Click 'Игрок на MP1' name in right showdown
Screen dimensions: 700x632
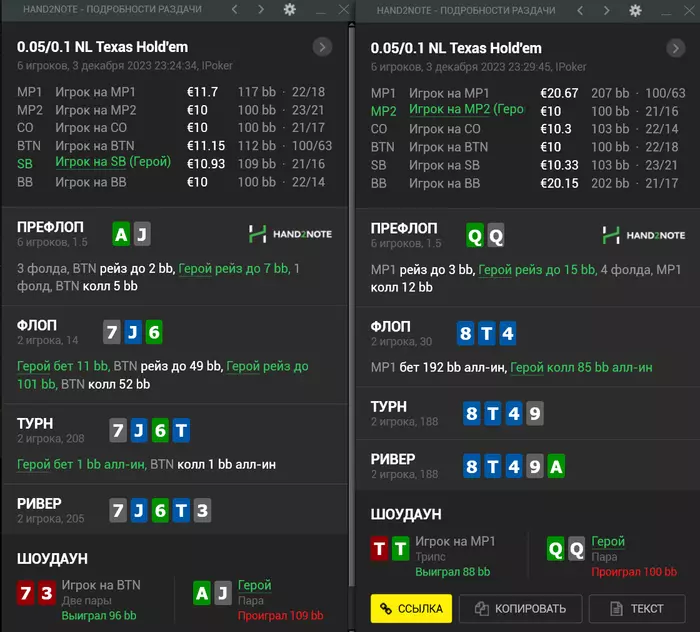pos(455,541)
